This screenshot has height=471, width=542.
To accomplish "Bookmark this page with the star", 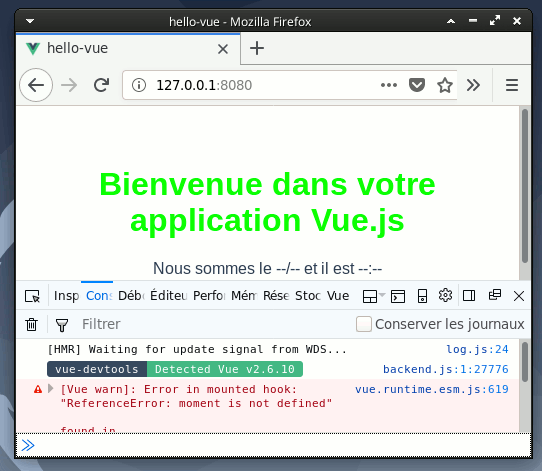I will [445, 85].
